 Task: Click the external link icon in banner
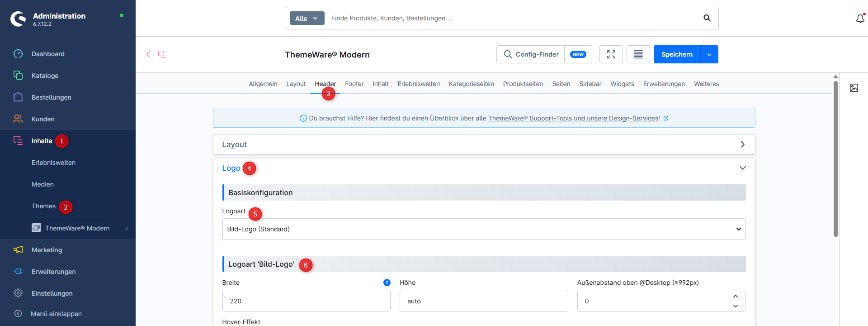[666, 118]
